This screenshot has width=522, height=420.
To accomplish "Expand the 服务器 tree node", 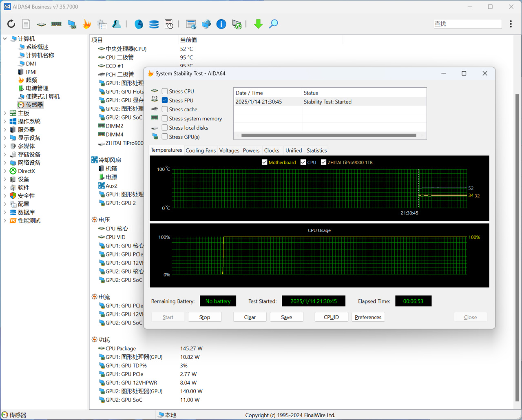I will click(x=5, y=130).
